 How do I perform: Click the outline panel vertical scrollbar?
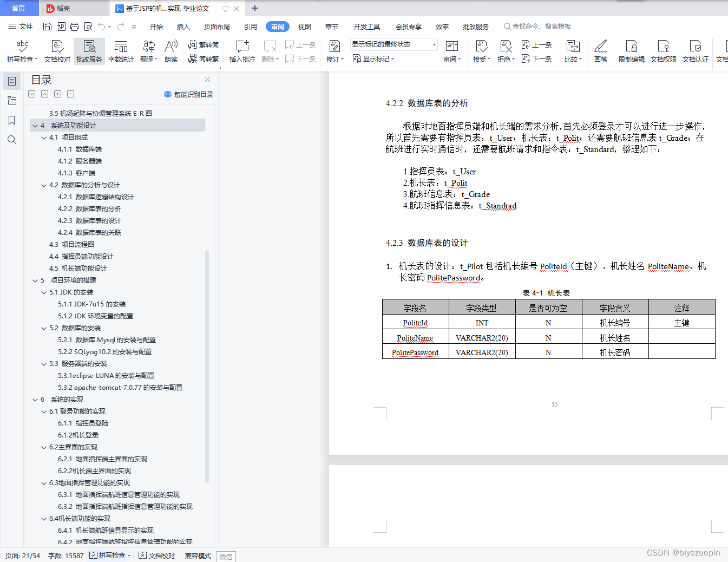(207, 365)
